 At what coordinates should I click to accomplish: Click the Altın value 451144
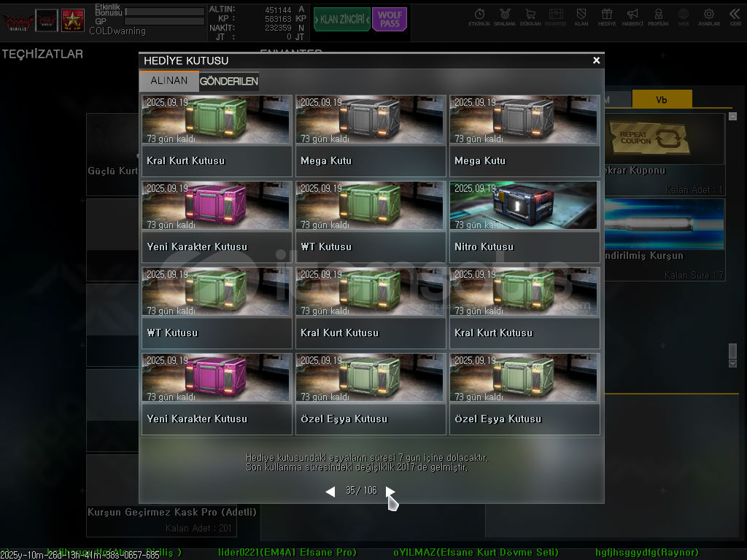278,10
